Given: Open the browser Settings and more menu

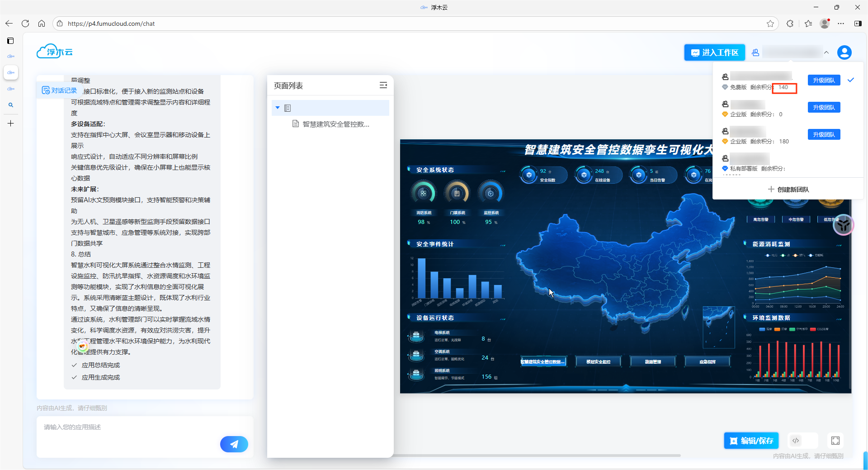Looking at the screenshot, I should [841, 24].
